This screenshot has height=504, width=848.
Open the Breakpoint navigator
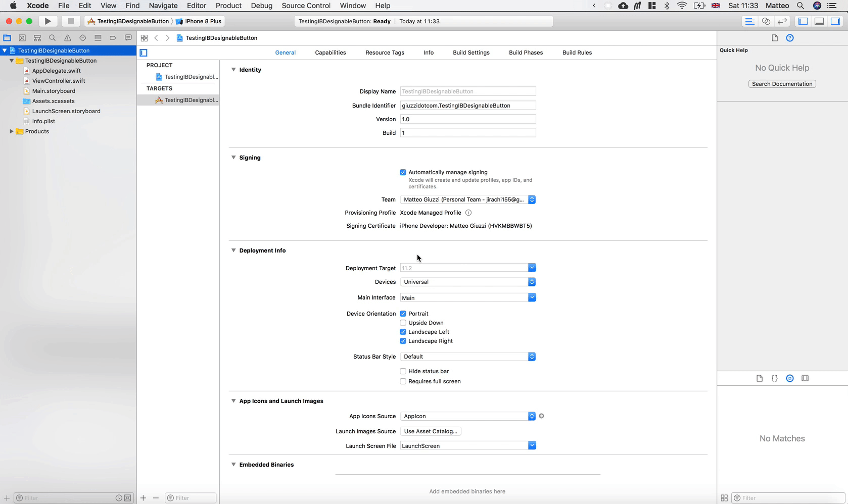(113, 38)
